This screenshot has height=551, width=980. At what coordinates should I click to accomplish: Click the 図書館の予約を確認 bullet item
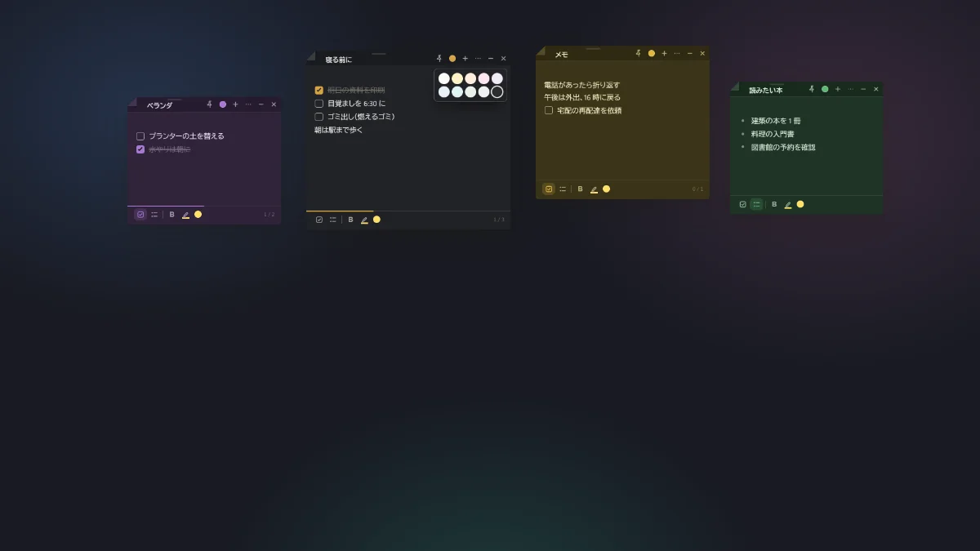pyautogui.click(x=783, y=148)
